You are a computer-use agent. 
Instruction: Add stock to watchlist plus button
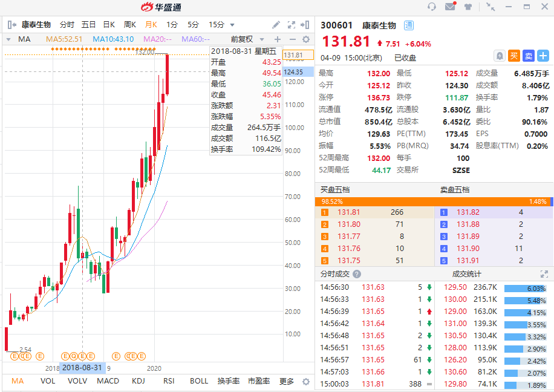(x=543, y=56)
